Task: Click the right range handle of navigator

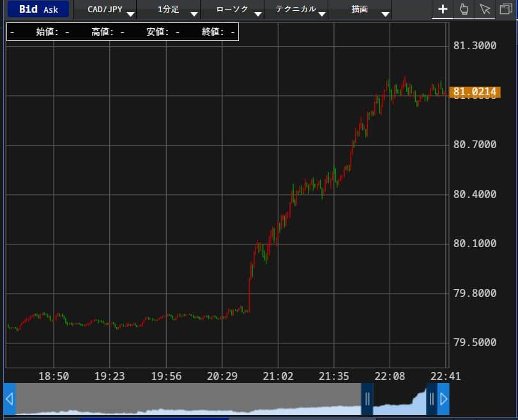Action: pos(431,399)
